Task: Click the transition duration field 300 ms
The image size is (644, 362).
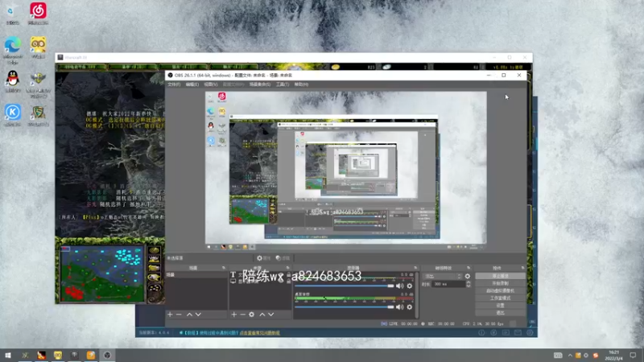Action: [448, 284]
